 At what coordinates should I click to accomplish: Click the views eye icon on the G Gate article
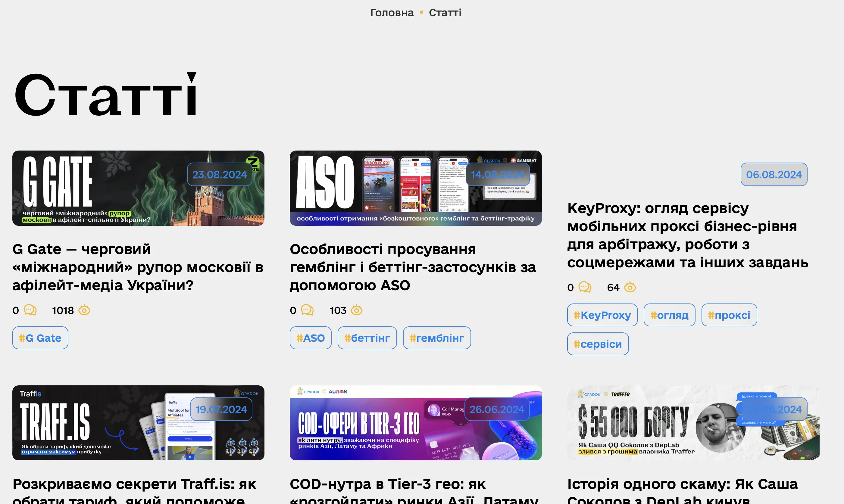click(x=84, y=310)
